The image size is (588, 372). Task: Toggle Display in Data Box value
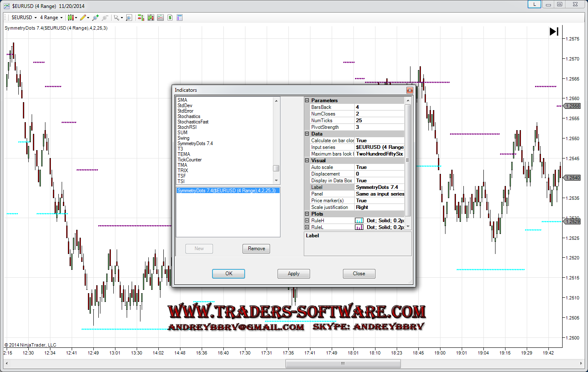click(x=379, y=181)
